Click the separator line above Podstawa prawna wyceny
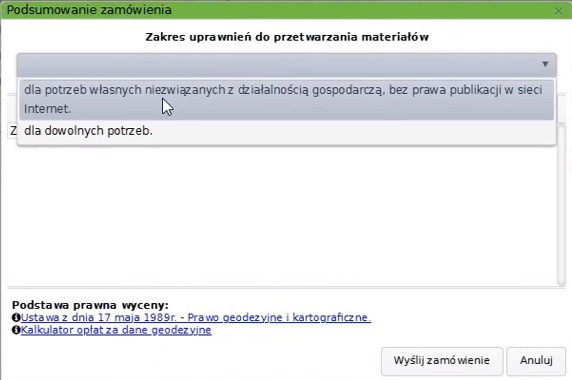The width and height of the screenshot is (572, 380). click(x=286, y=288)
